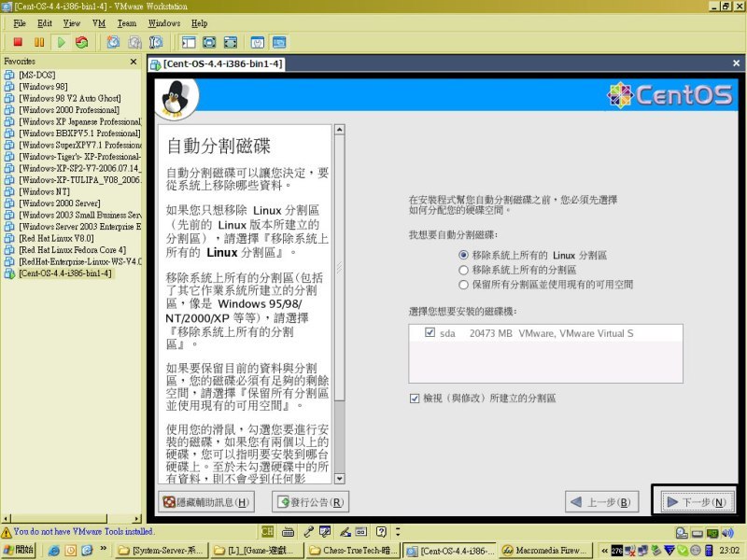The image size is (747, 560).
Task: Open the File menu
Action: [20, 23]
